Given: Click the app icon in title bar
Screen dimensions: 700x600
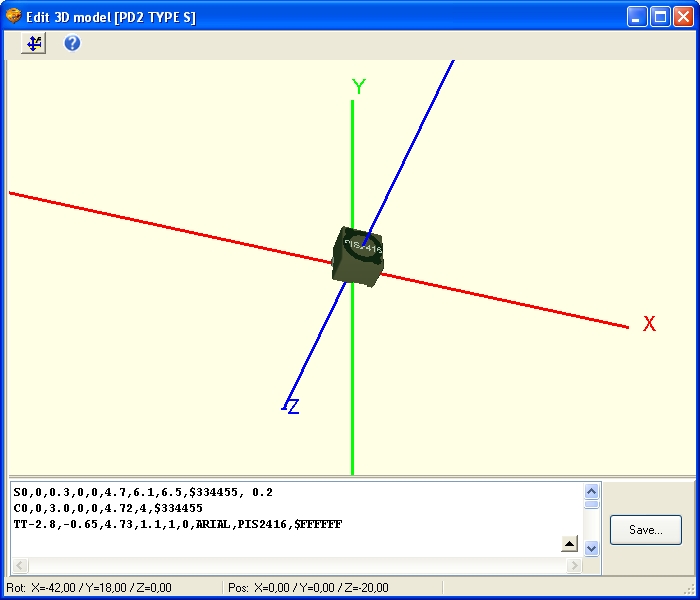Looking at the screenshot, I should coord(13,16).
